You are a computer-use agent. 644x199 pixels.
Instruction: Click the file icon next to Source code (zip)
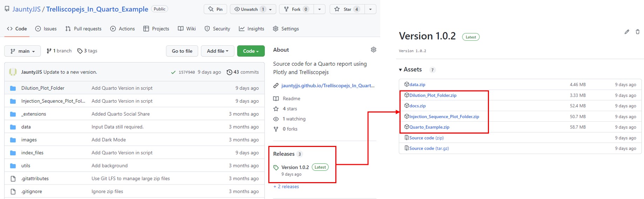tap(407, 138)
